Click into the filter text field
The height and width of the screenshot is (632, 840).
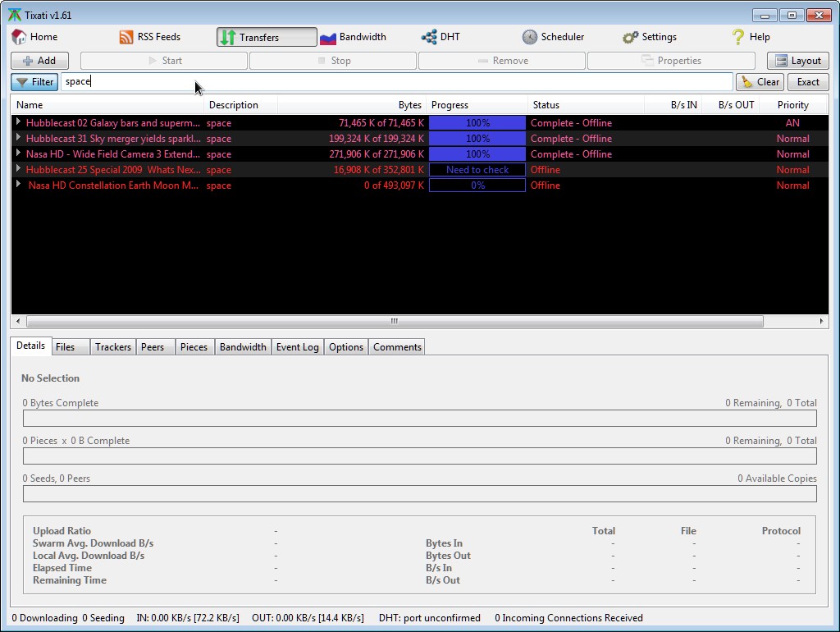396,81
